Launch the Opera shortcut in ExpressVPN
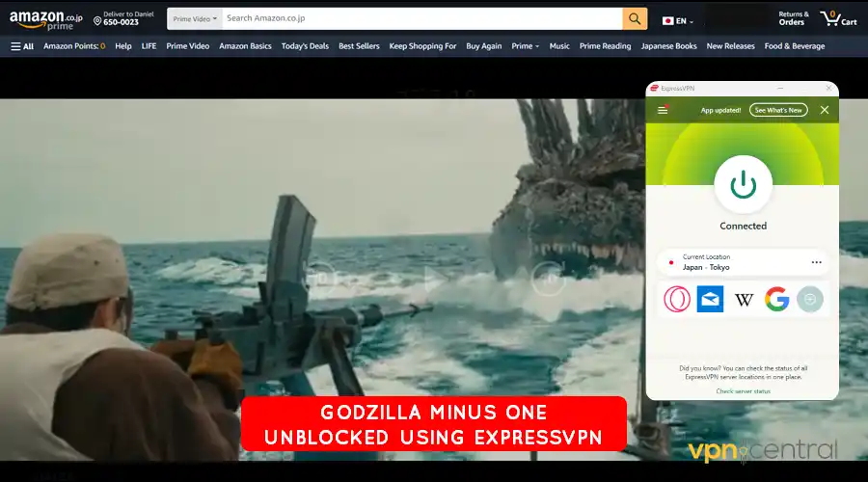Screen dimensions: 868x482 pos(677,300)
